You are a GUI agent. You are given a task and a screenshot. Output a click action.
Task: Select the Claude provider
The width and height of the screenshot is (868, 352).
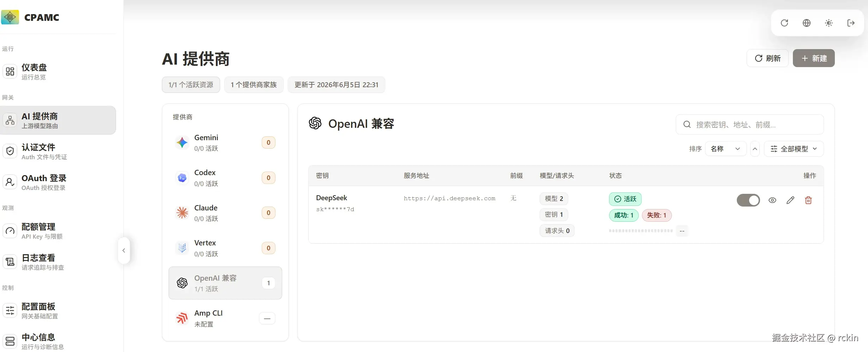pyautogui.click(x=225, y=213)
